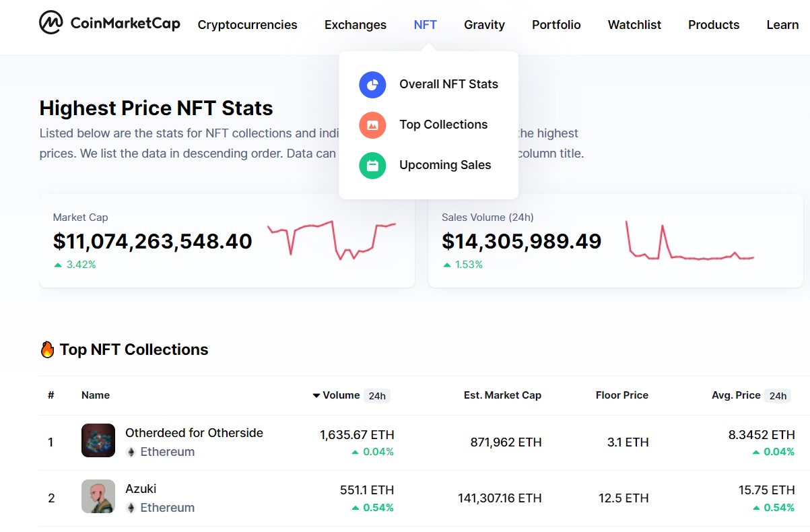Open the Volume 24h period selector
The image size is (810, 532).
377,396
